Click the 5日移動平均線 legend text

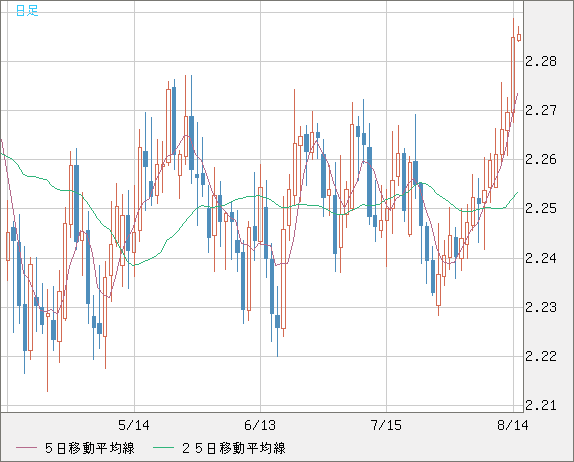point(90,448)
